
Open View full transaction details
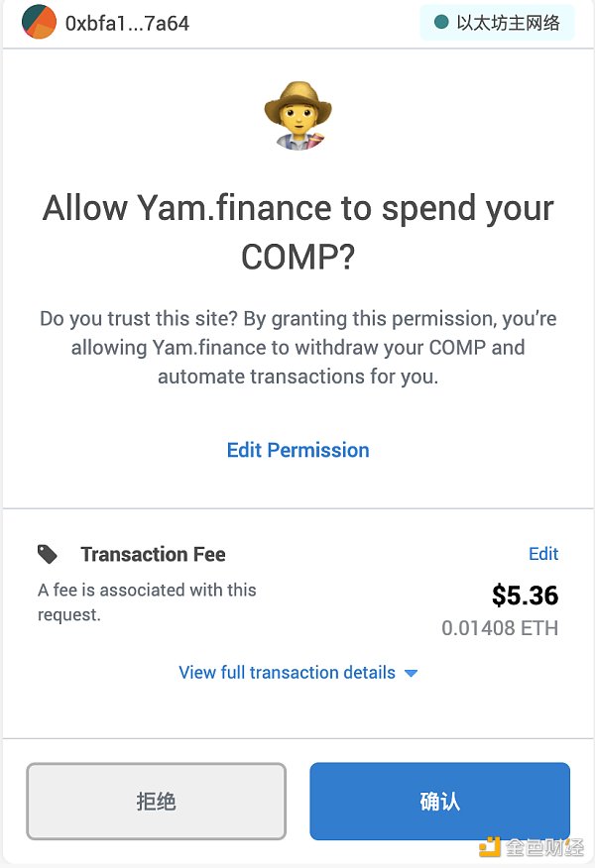pos(287,672)
